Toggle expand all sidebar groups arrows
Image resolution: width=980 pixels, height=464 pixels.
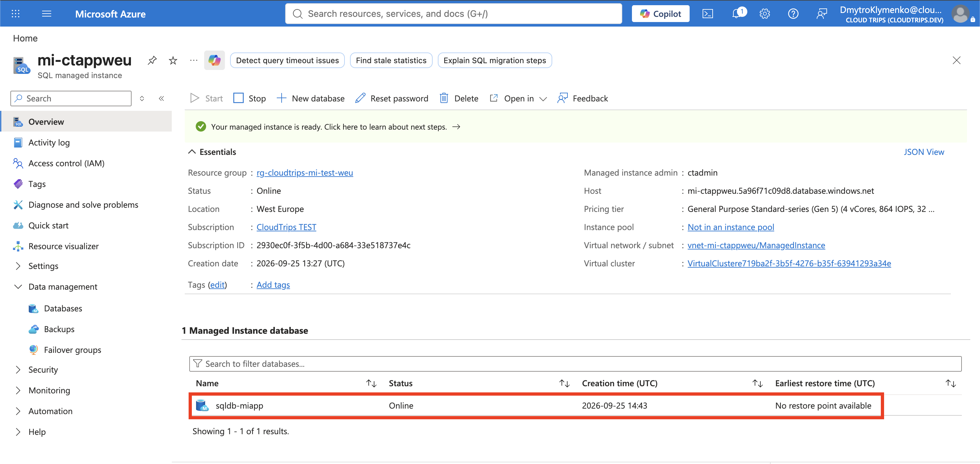(x=142, y=99)
